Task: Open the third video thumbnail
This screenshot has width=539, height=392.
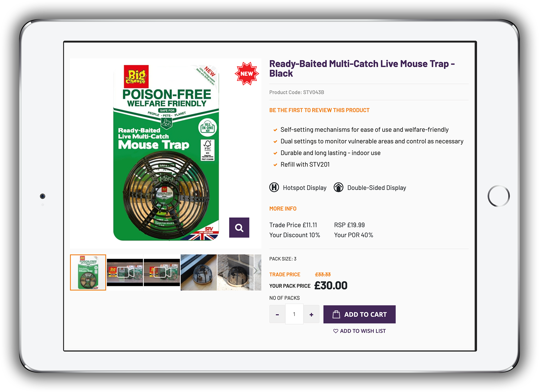Action: (x=162, y=272)
